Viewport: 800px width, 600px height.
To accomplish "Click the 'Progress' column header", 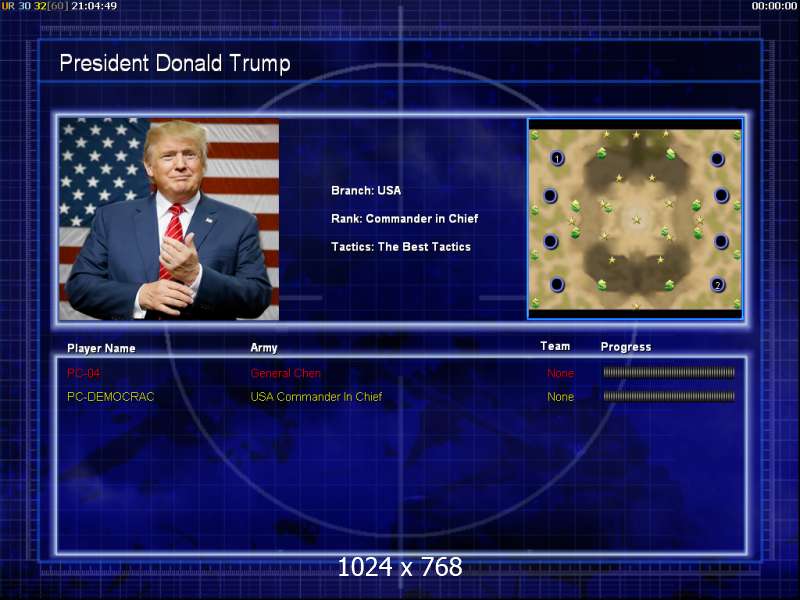I will [x=626, y=347].
